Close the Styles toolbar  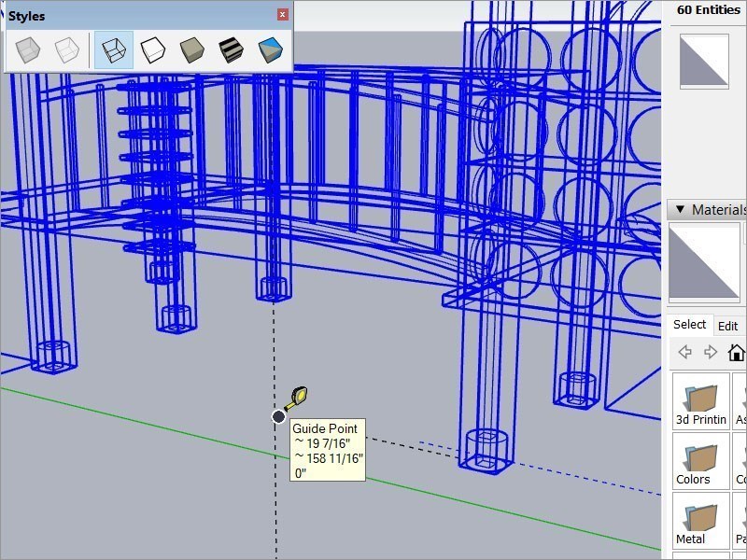click(x=283, y=14)
